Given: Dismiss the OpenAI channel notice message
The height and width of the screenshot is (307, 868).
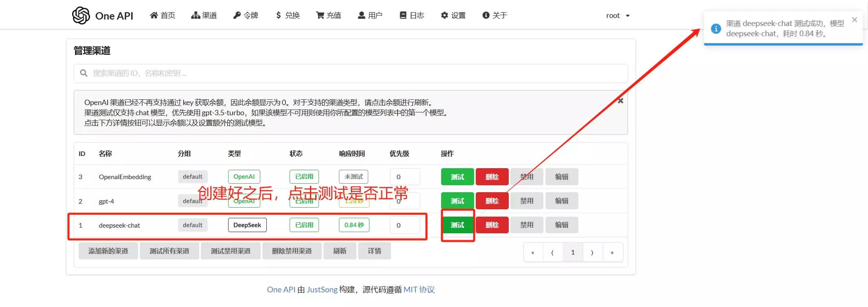Looking at the screenshot, I should pyautogui.click(x=620, y=101).
